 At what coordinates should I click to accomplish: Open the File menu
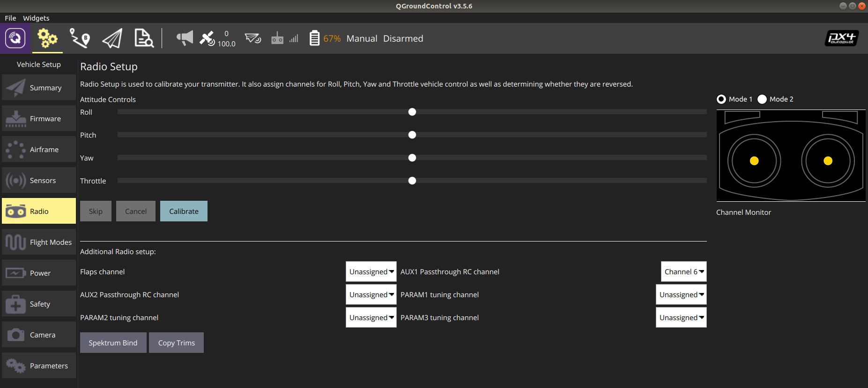10,18
